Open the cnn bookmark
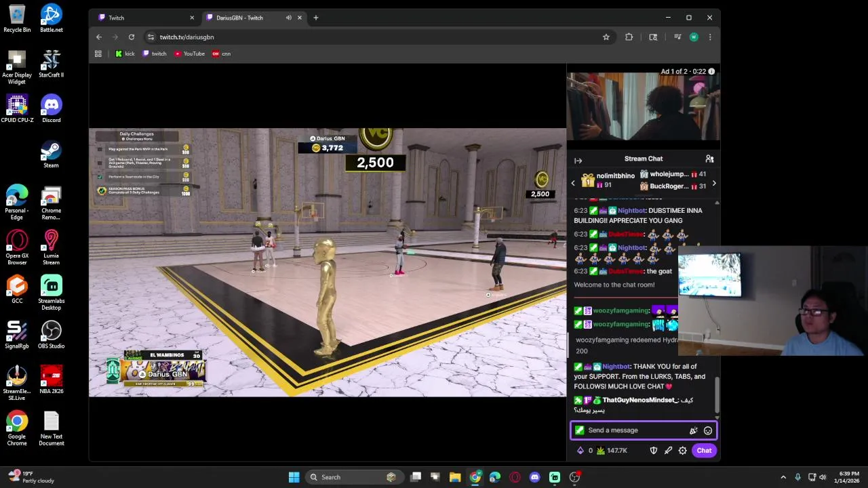 pyautogui.click(x=222, y=54)
